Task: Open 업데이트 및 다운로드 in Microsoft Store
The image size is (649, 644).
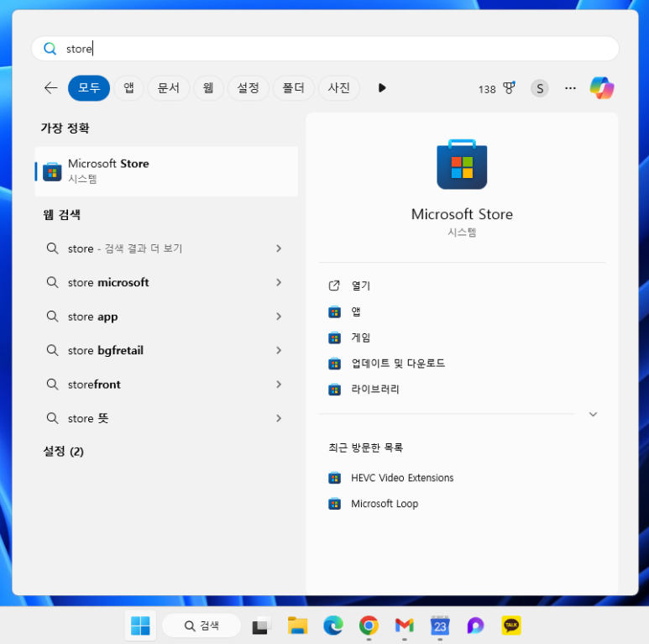Action: [462, 364]
